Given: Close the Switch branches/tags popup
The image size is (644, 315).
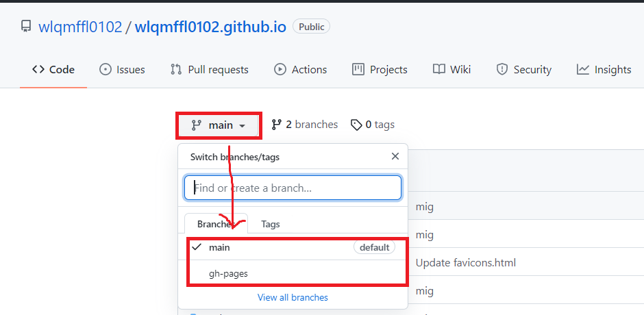Looking at the screenshot, I should [x=395, y=156].
